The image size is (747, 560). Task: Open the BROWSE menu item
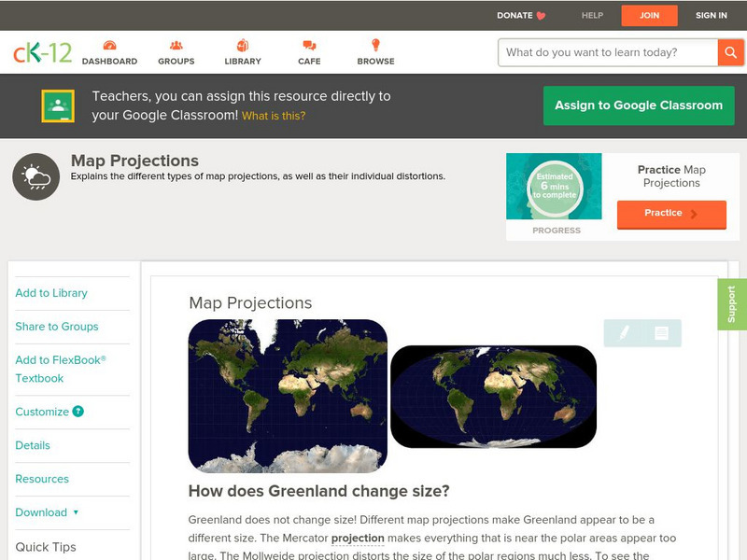click(x=376, y=62)
